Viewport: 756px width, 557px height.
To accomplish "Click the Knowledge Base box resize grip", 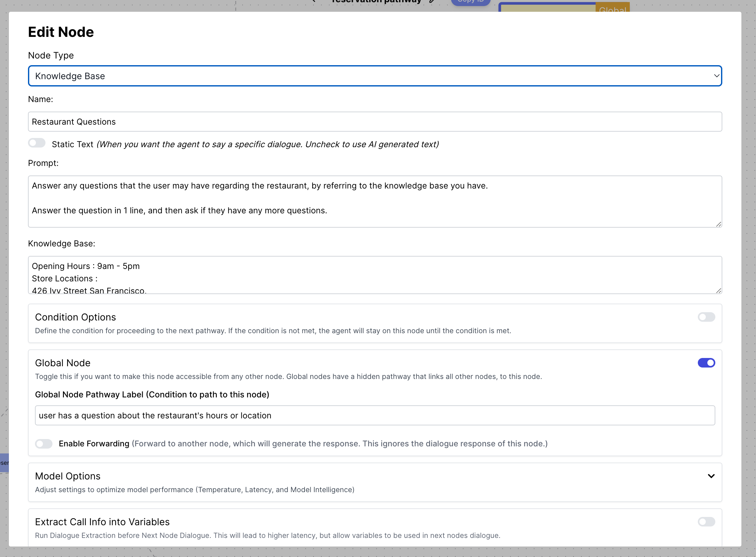I will pyautogui.click(x=718, y=291).
